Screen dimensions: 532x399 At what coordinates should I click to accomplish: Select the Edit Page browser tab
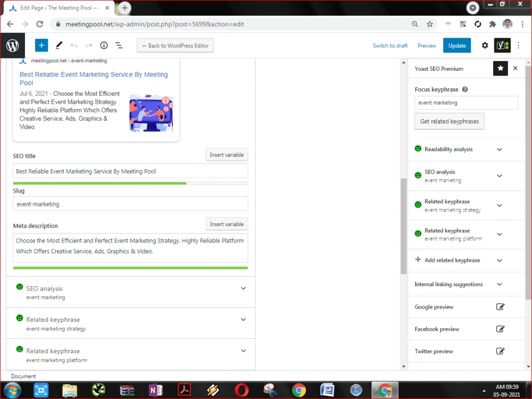60,8
